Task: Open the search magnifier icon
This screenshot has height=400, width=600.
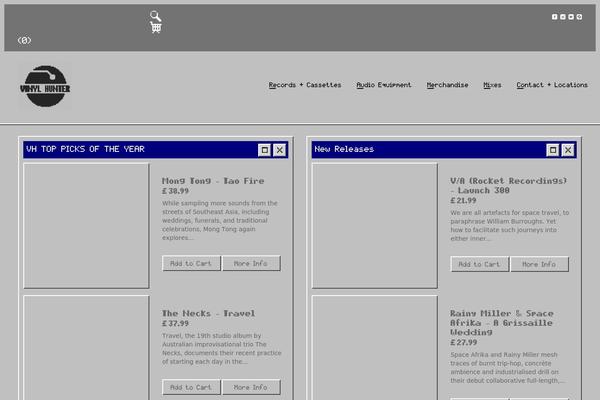Action: [155, 16]
